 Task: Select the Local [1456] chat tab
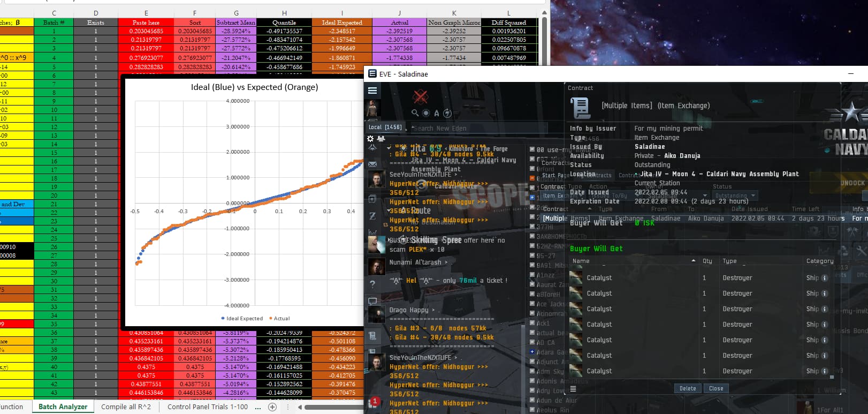(x=385, y=127)
